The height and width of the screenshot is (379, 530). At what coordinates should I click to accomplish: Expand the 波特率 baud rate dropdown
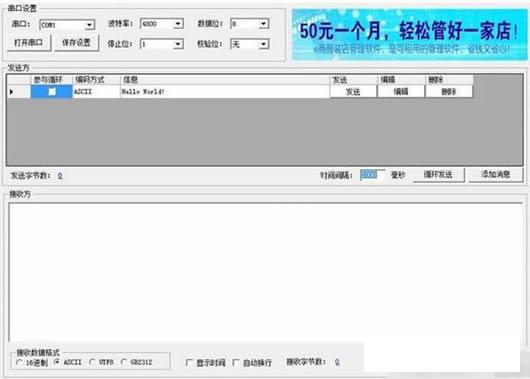178,24
